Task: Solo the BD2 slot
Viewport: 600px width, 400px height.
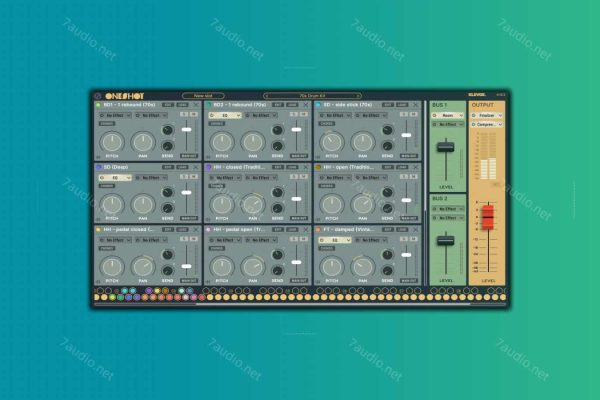Action: tap(294, 114)
